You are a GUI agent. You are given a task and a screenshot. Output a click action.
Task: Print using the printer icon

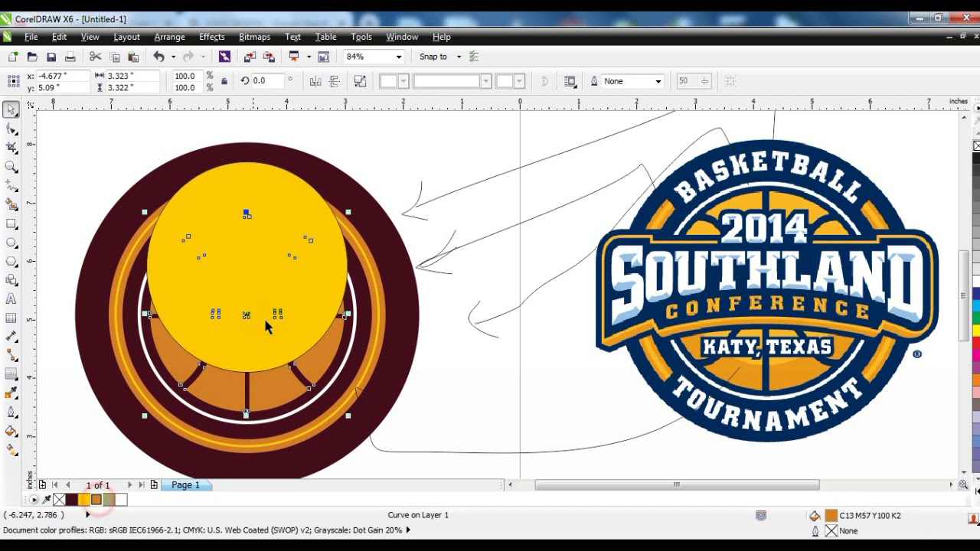tap(70, 57)
